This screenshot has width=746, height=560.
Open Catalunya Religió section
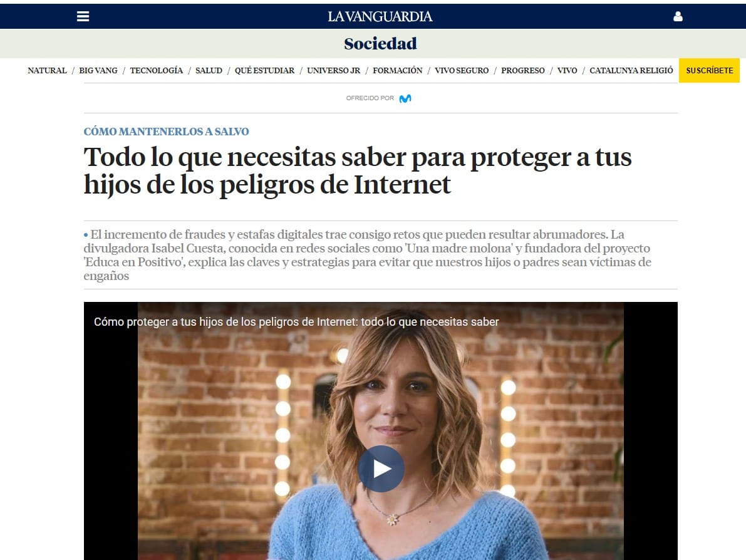(x=631, y=70)
